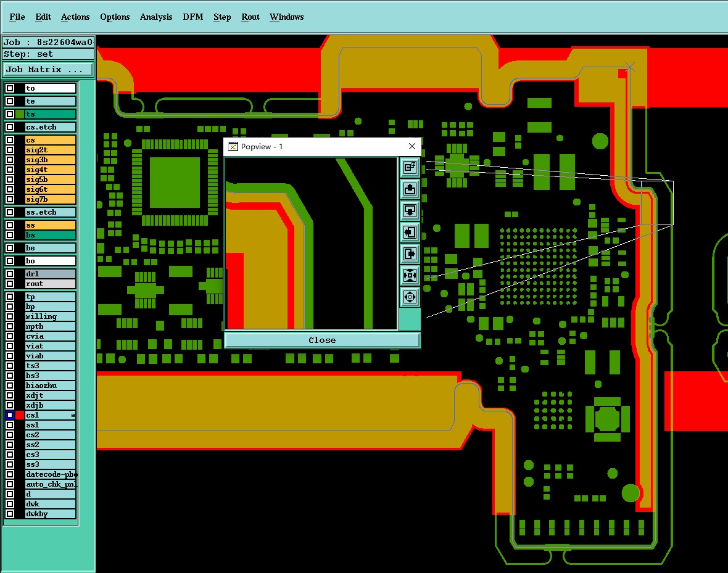The height and width of the screenshot is (573, 728).
Task: Select the viab layer name
Action: (50, 356)
